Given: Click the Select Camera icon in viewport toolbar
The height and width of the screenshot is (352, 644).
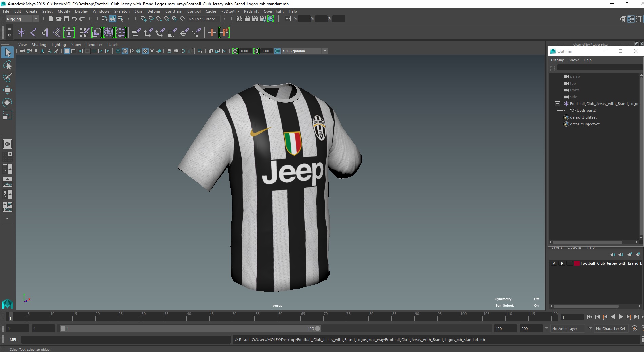Looking at the screenshot, I should point(22,51).
